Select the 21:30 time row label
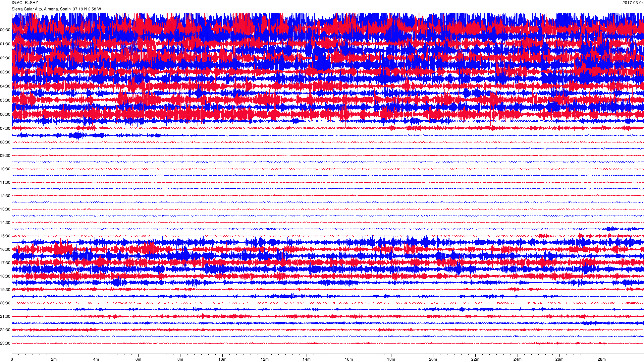 (x=5, y=316)
